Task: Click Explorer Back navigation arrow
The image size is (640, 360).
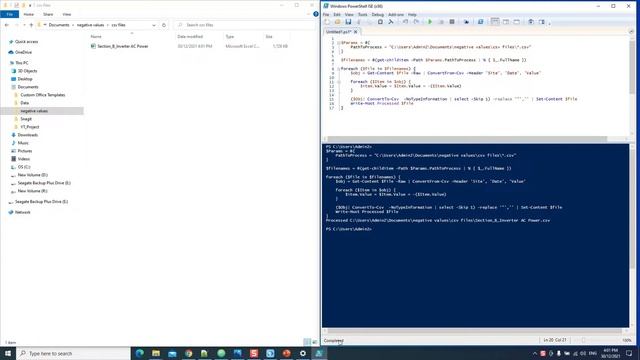Action: pos(7,25)
